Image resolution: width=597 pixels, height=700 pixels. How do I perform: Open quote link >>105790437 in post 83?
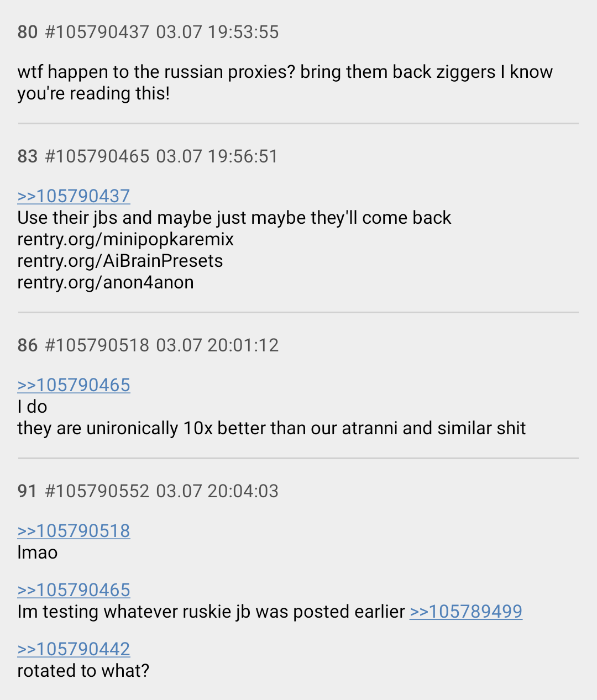tap(74, 196)
